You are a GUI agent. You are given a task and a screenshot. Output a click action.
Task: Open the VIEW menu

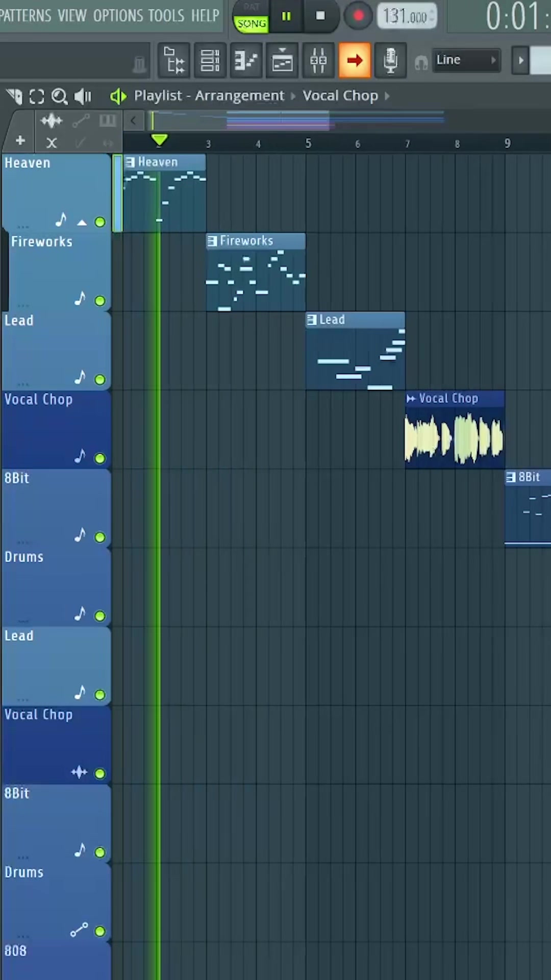tap(72, 16)
